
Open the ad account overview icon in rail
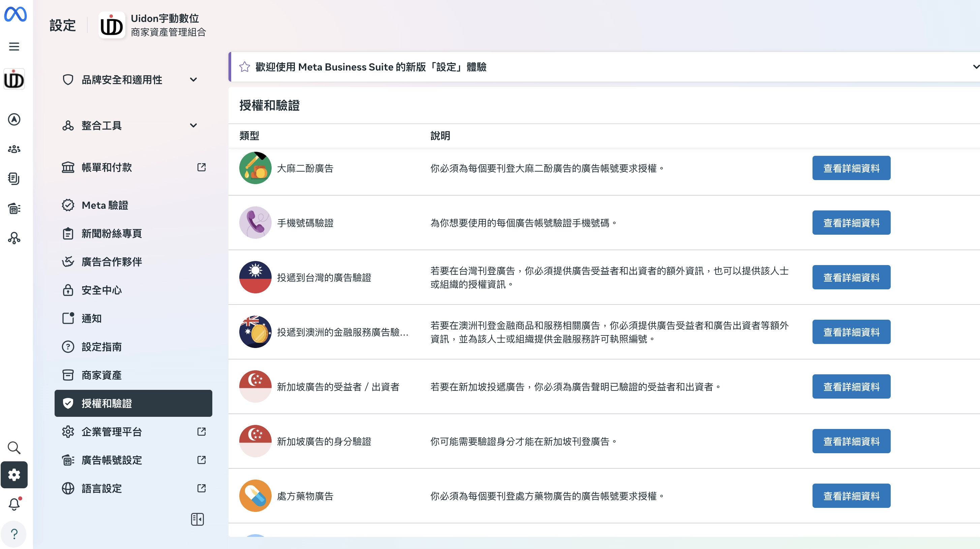click(x=14, y=208)
